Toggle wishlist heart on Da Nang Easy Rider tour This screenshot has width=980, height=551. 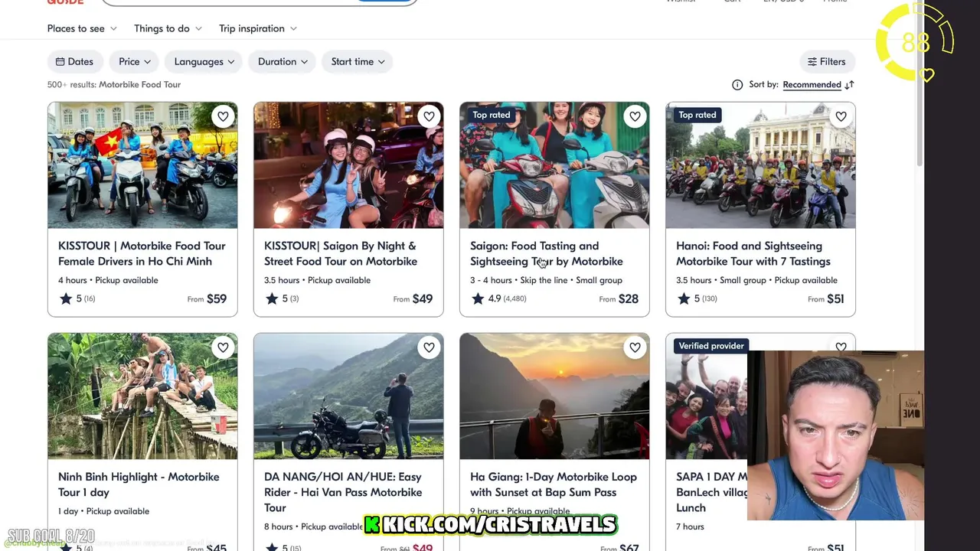[429, 347]
